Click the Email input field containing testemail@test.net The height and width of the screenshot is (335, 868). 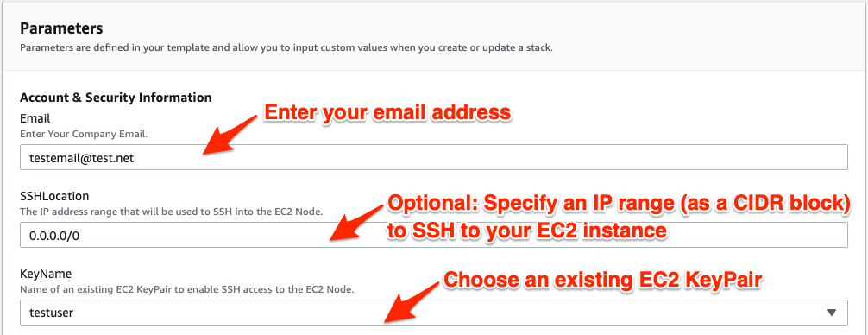pos(433,158)
